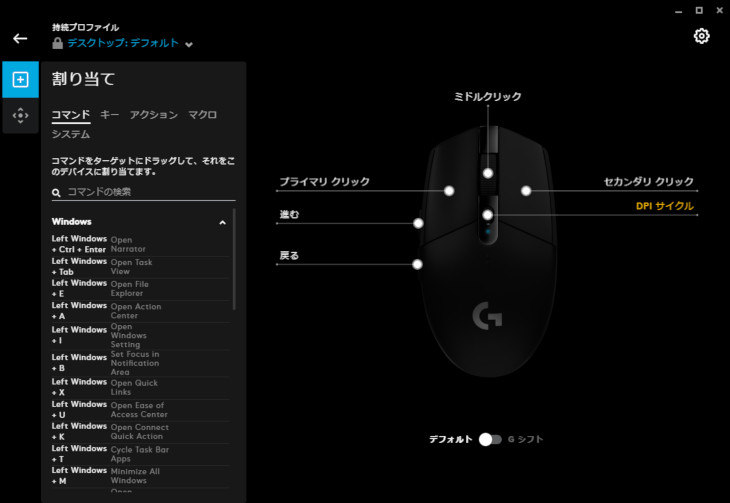Click the プライマリ クリック label
730x503 pixels.
point(324,182)
